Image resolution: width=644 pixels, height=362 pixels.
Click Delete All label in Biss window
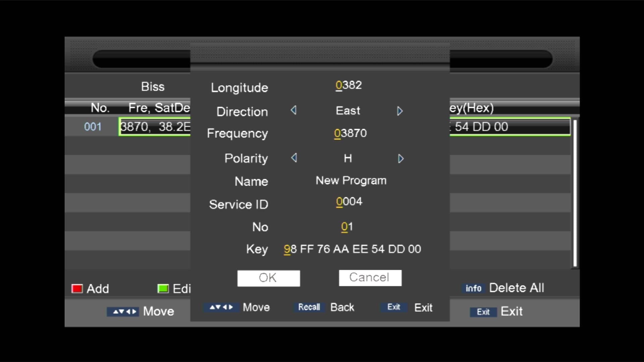(517, 288)
